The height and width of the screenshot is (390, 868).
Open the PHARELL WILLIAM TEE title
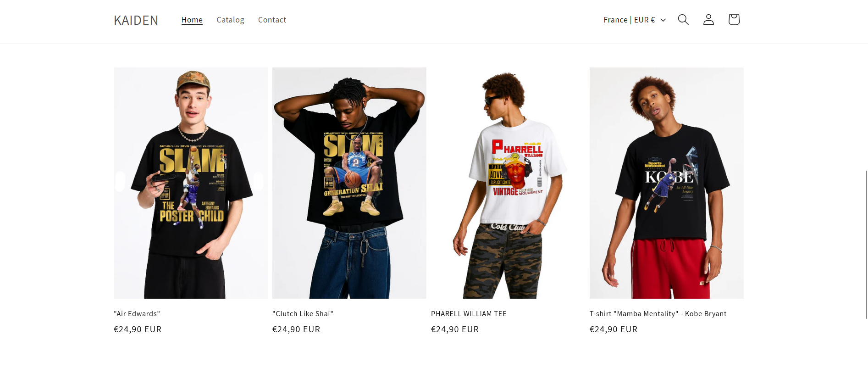469,314
